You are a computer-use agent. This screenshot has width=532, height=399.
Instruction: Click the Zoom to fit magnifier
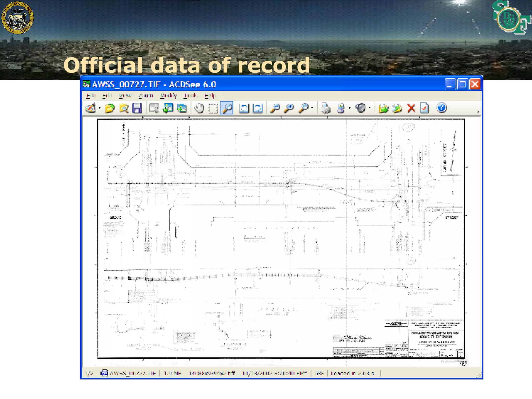(303, 108)
